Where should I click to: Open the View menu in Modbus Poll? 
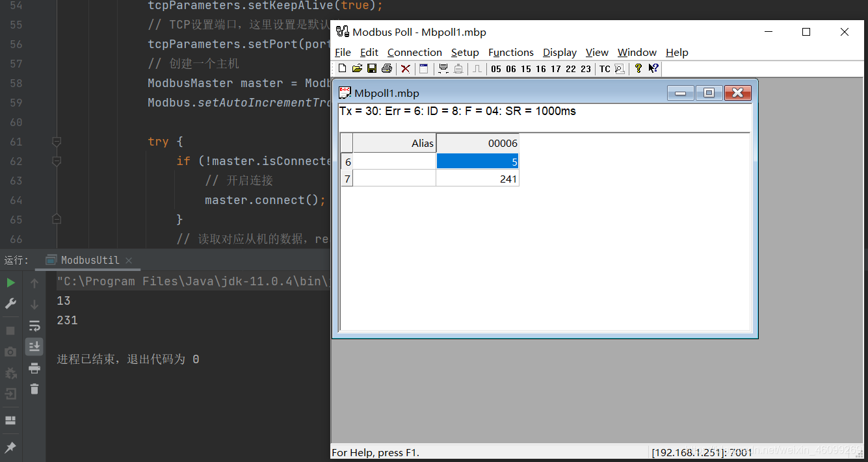pyautogui.click(x=597, y=53)
